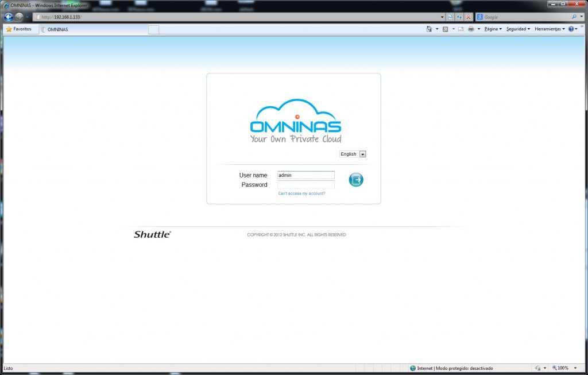Click the search magnifier icon in Google box
Viewport: 588px width, 375px height.
point(574,17)
